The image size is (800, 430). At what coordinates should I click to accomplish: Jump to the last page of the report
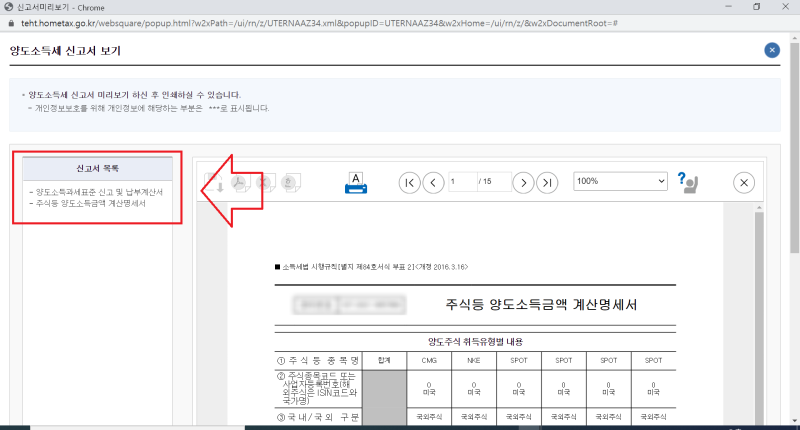(x=547, y=183)
